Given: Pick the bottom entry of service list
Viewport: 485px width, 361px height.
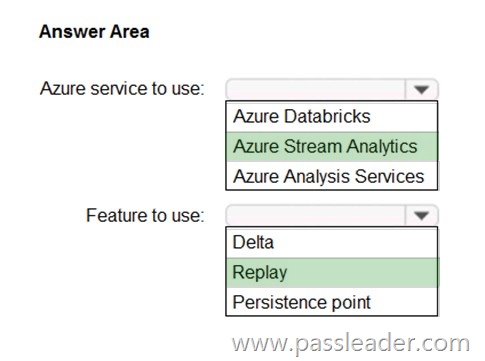Looking at the screenshot, I should point(332,176).
